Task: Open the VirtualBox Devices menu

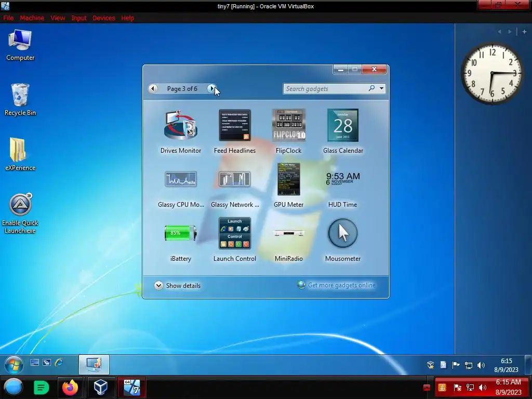Action: pos(104,18)
